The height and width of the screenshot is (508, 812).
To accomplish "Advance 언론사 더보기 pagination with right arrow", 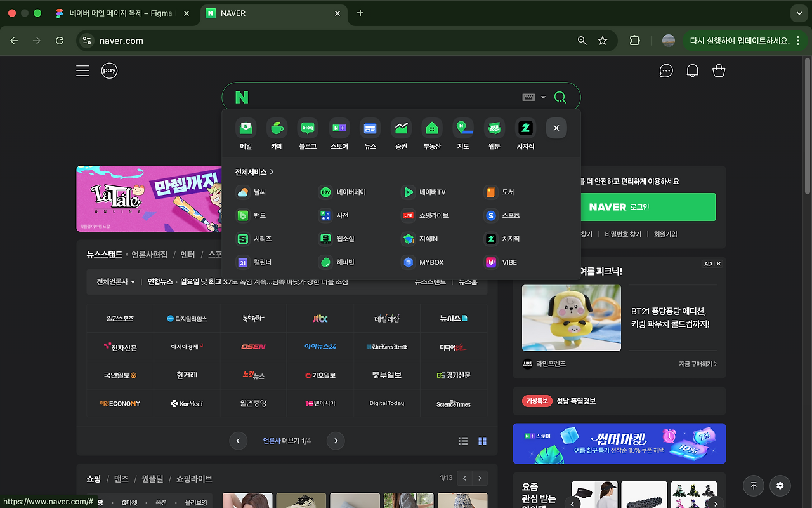I will click(335, 440).
